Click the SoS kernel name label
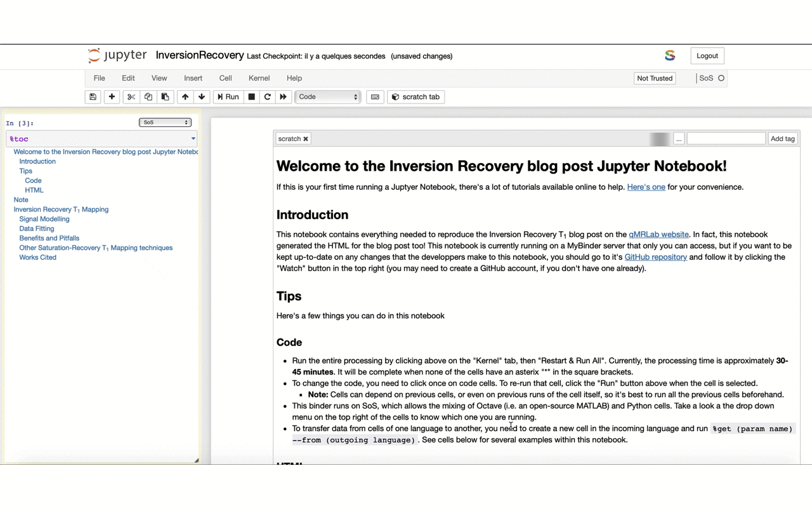The image size is (812, 508). pos(706,78)
